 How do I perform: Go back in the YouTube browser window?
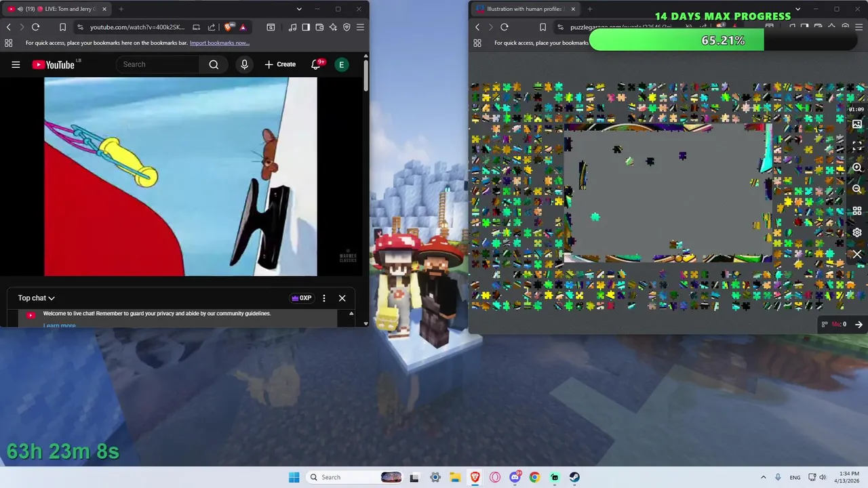pos(8,27)
